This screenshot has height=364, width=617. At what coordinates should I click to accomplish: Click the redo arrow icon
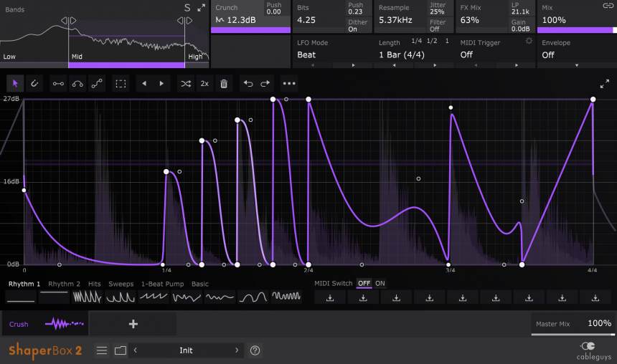(265, 84)
